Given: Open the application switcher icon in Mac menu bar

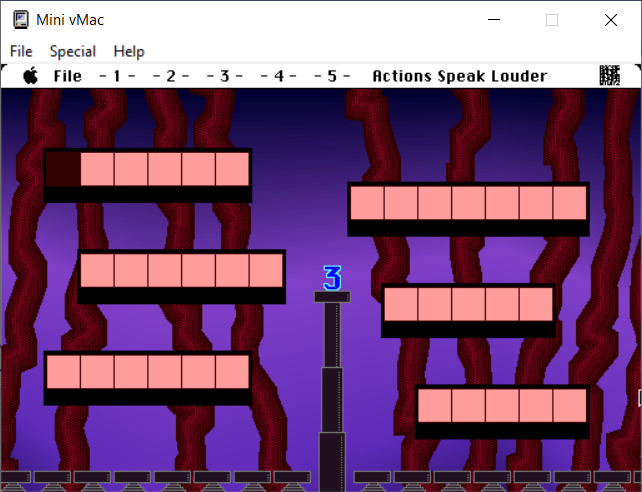Looking at the screenshot, I should pos(610,76).
